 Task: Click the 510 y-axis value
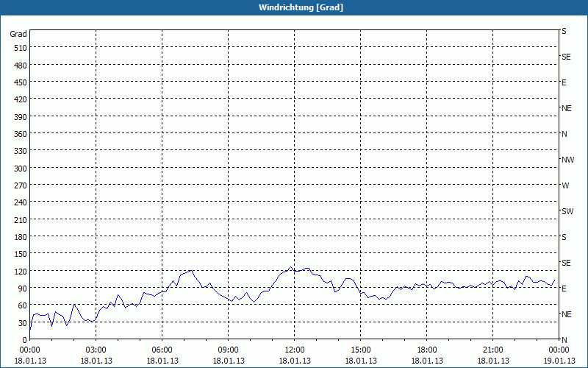coord(21,48)
